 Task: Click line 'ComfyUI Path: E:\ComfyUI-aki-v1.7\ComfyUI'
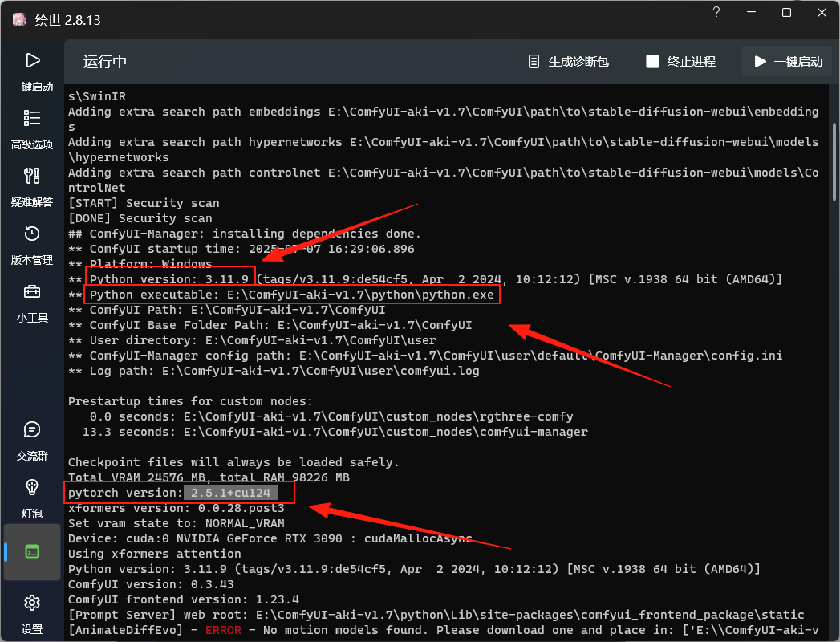226,310
